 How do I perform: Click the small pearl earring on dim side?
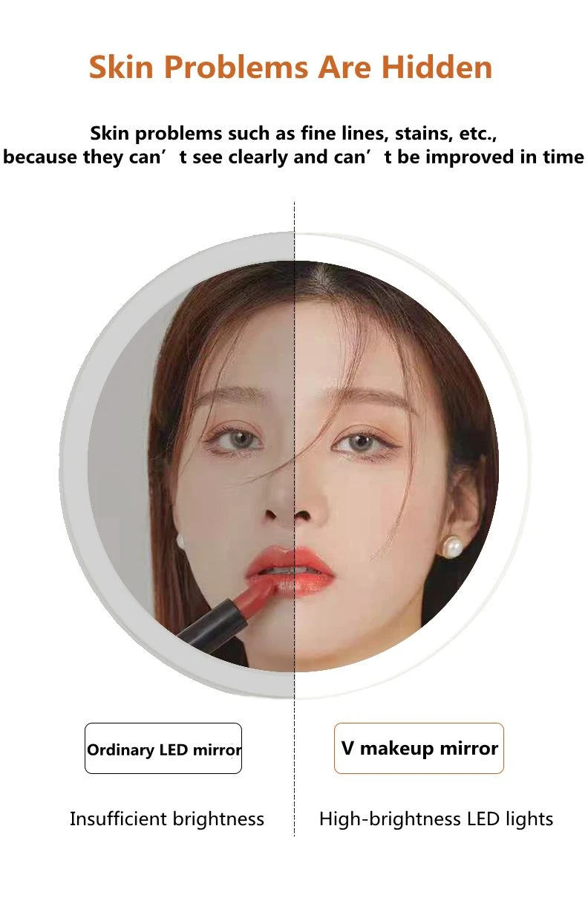coord(180,540)
